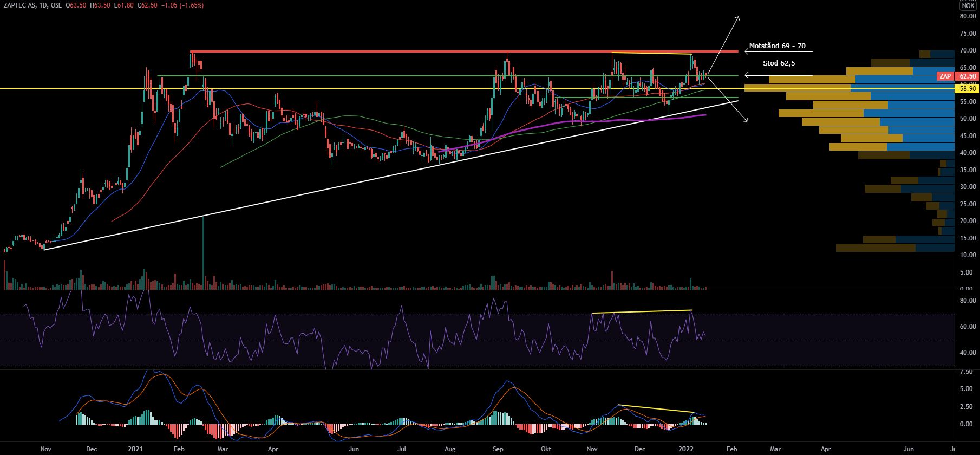This screenshot has height=455, width=980.
Task: Select yellow divergence line in MACD pane
Action: coord(655,408)
